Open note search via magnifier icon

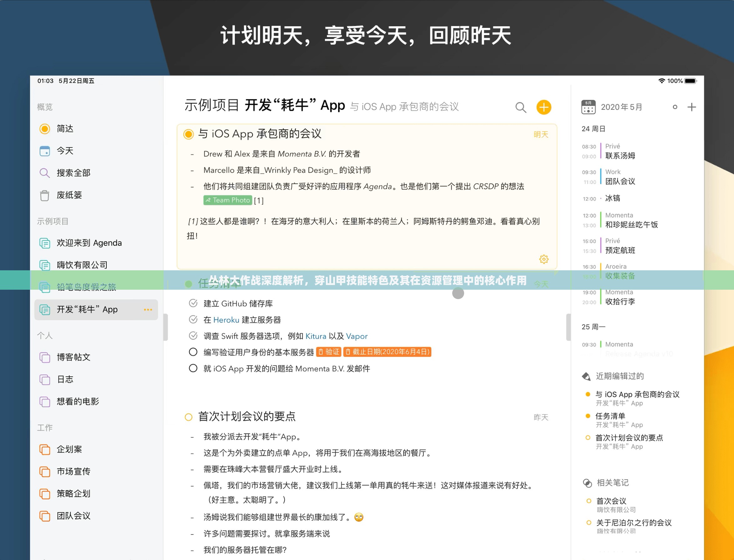(x=520, y=108)
